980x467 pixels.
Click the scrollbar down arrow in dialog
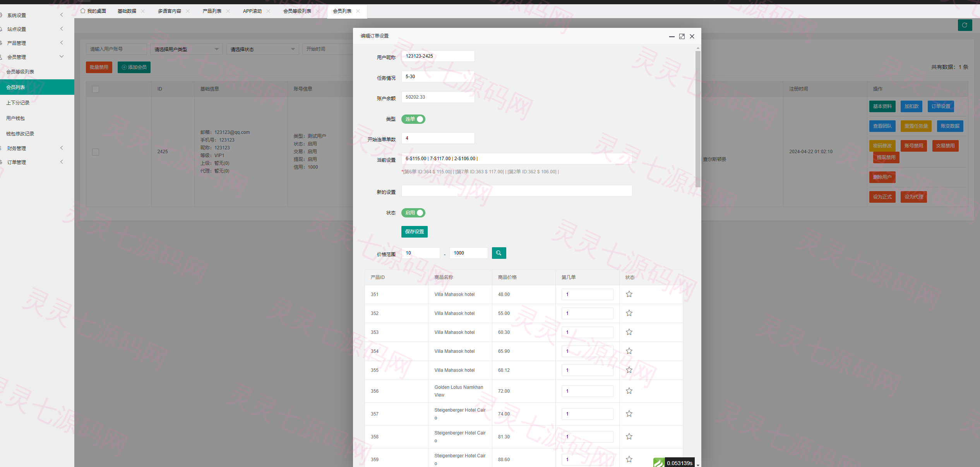click(x=698, y=465)
